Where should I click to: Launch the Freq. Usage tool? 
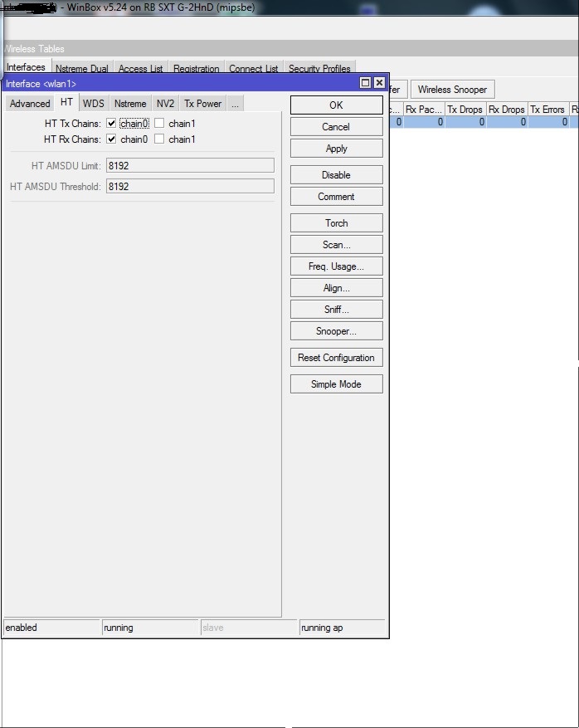[336, 266]
